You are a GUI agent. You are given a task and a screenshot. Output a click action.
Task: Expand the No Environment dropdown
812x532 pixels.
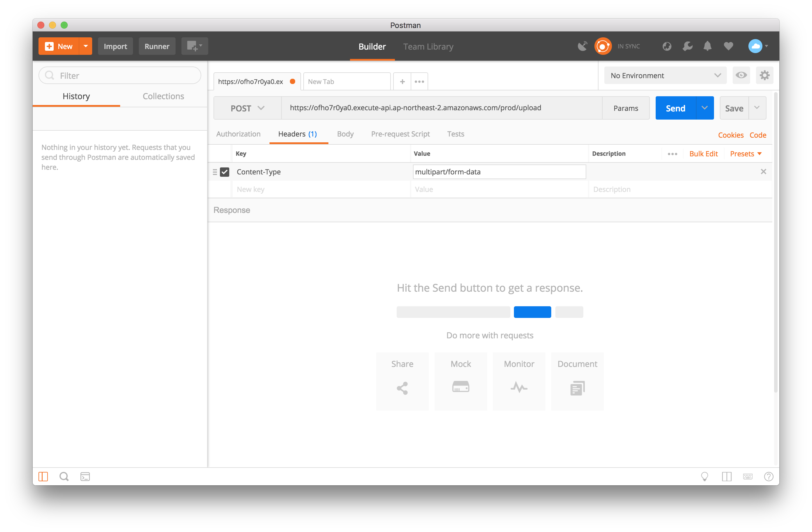tap(665, 76)
